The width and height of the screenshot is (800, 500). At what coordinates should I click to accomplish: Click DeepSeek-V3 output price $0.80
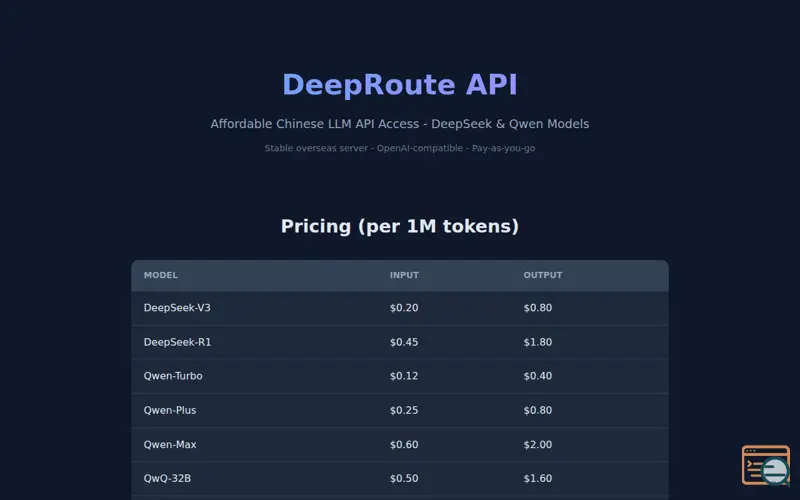click(x=538, y=308)
